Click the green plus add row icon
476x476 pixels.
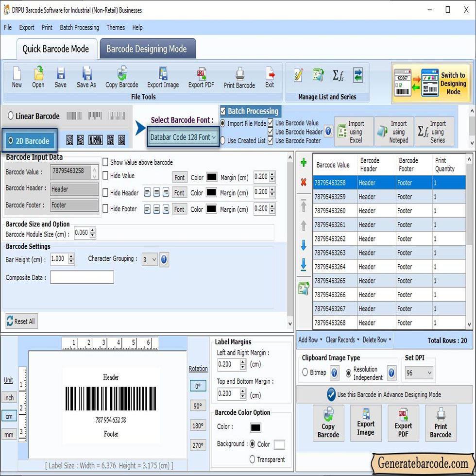(304, 163)
